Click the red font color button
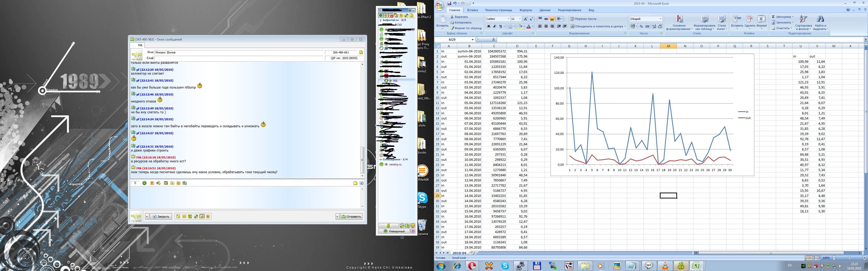The image size is (868, 271). point(528,26)
